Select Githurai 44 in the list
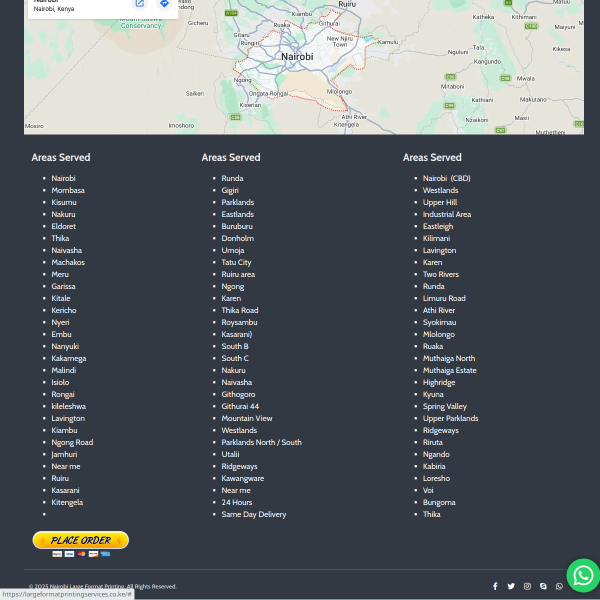The image size is (600, 600). pos(240,406)
